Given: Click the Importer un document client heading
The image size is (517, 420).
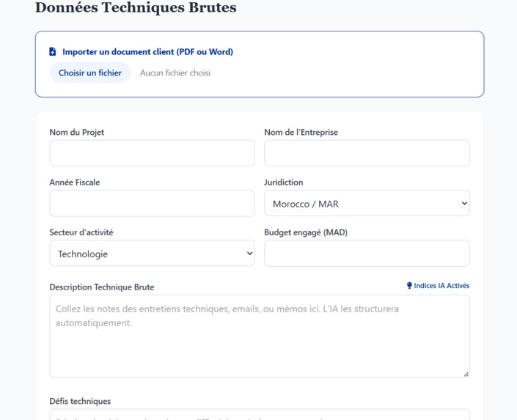Looking at the screenshot, I should tap(147, 52).
